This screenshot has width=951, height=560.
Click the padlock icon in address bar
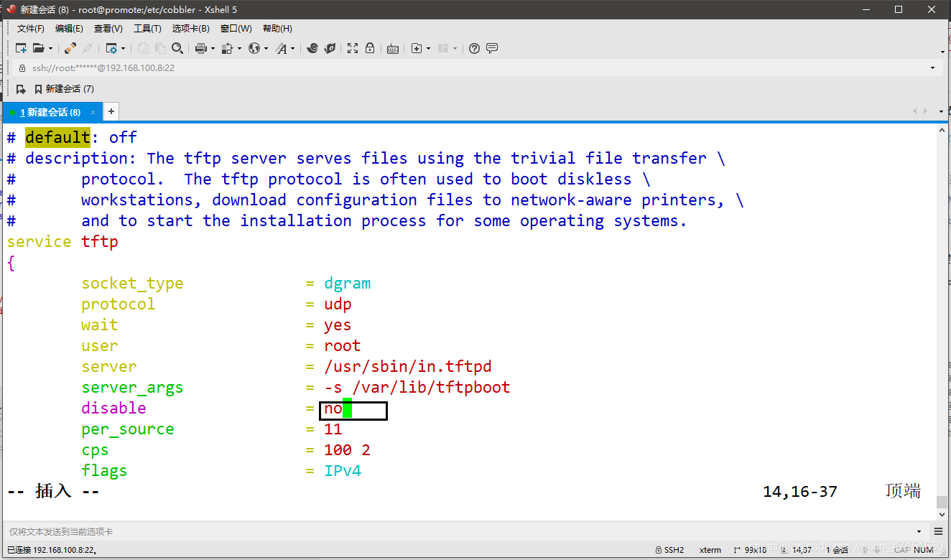tap(22, 67)
